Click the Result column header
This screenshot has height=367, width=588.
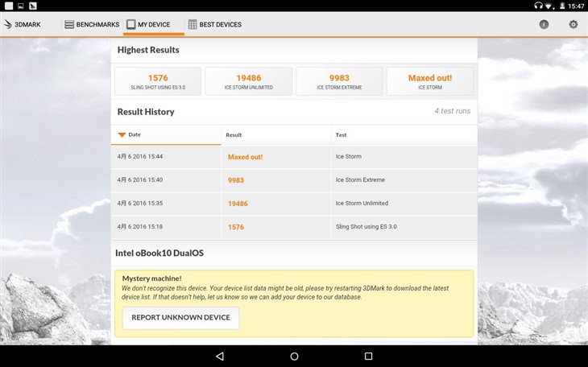pos(276,135)
